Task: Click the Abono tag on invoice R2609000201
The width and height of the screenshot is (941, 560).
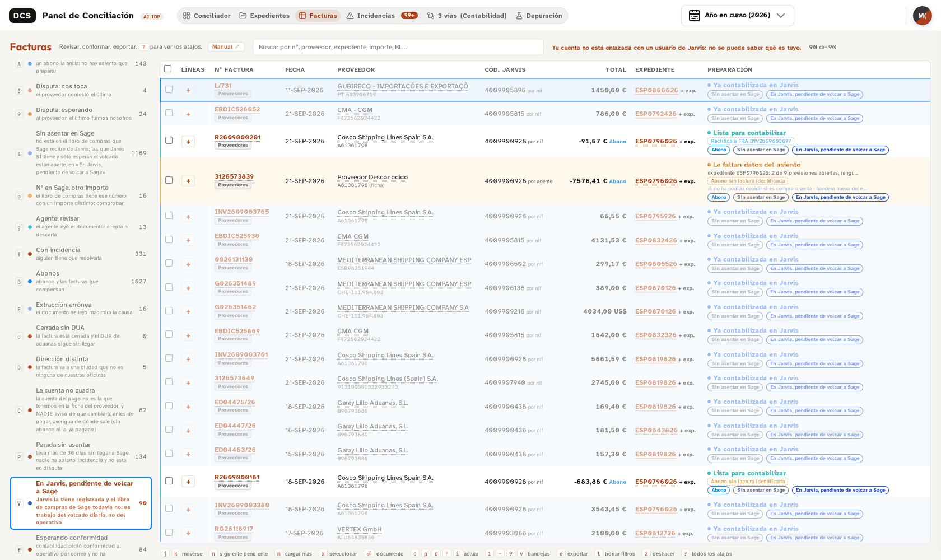Action: coord(719,150)
